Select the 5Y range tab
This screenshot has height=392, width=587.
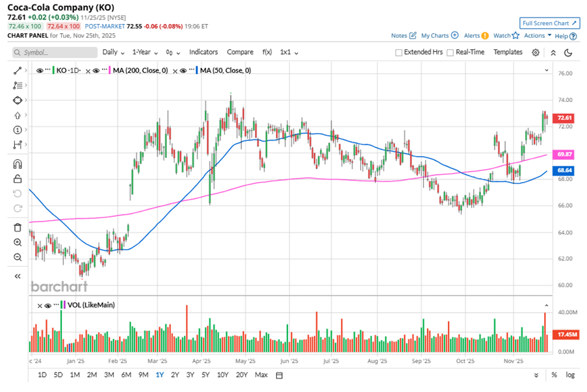click(205, 375)
